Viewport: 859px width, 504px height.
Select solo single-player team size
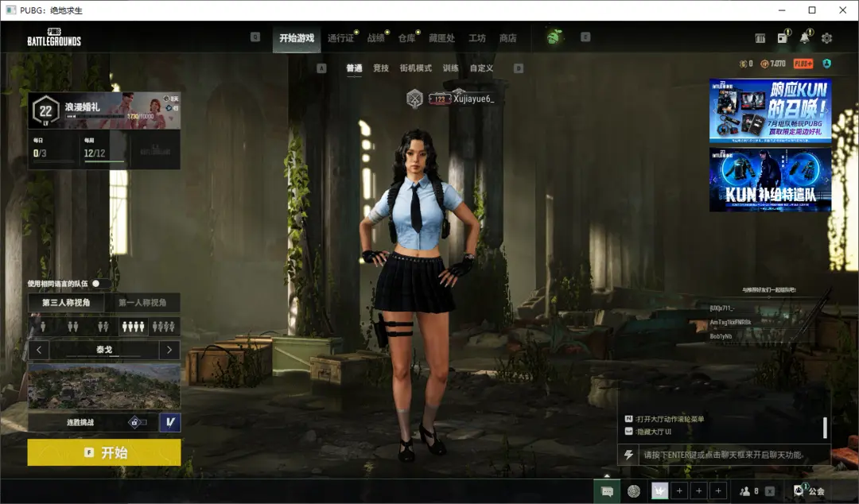43,327
